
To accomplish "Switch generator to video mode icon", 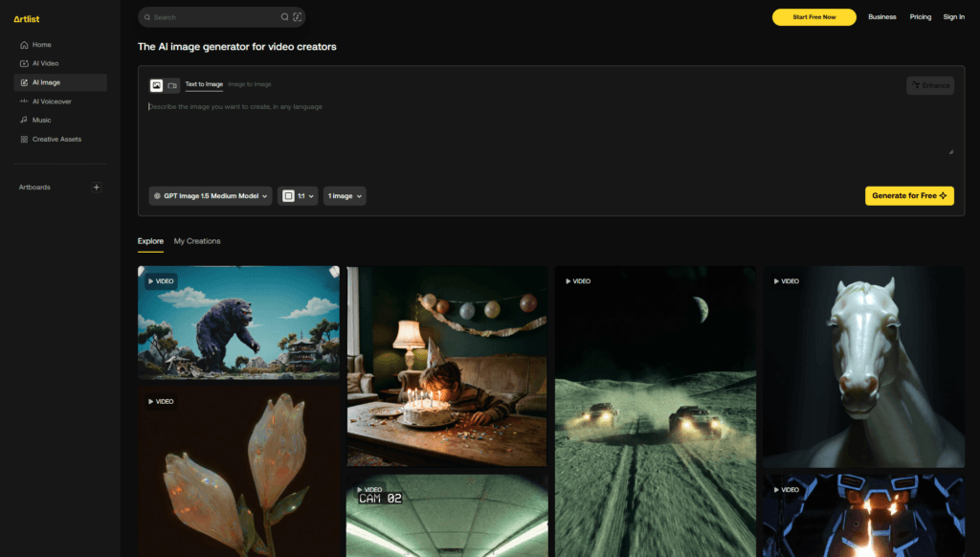I will 172,85.
